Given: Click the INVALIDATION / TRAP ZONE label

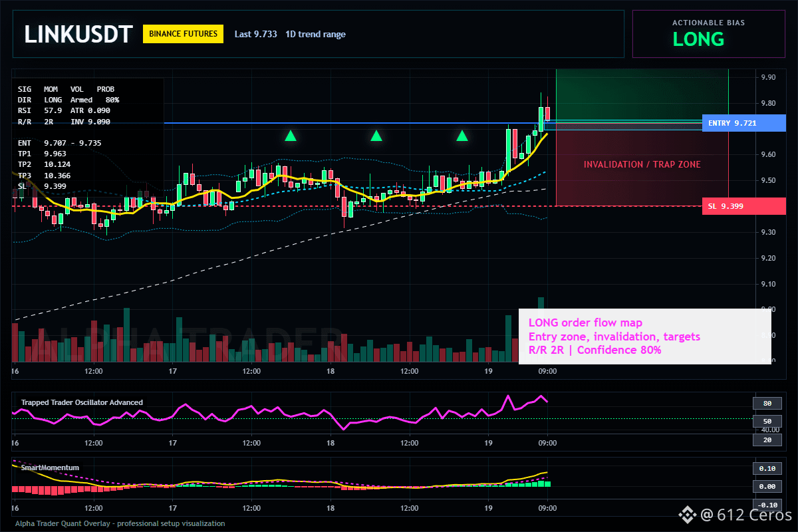Looking at the screenshot, I should click(642, 164).
